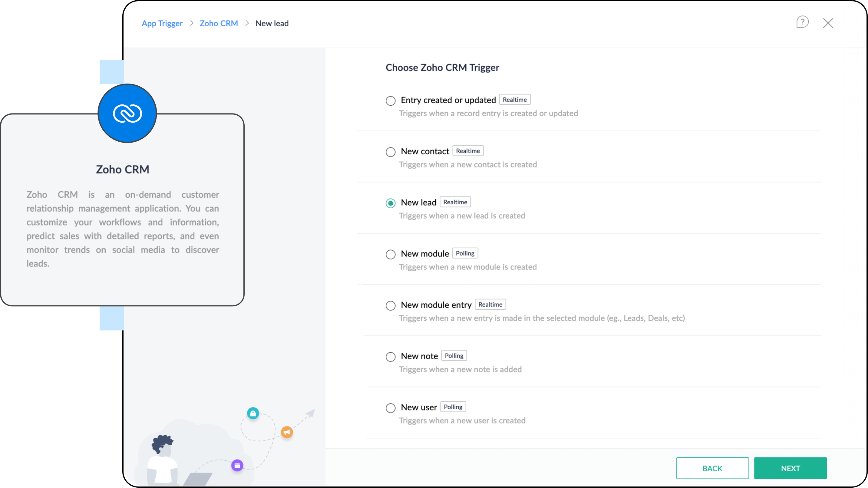Select the New lead radio button
The width and height of the screenshot is (868, 488).
coord(391,203)
